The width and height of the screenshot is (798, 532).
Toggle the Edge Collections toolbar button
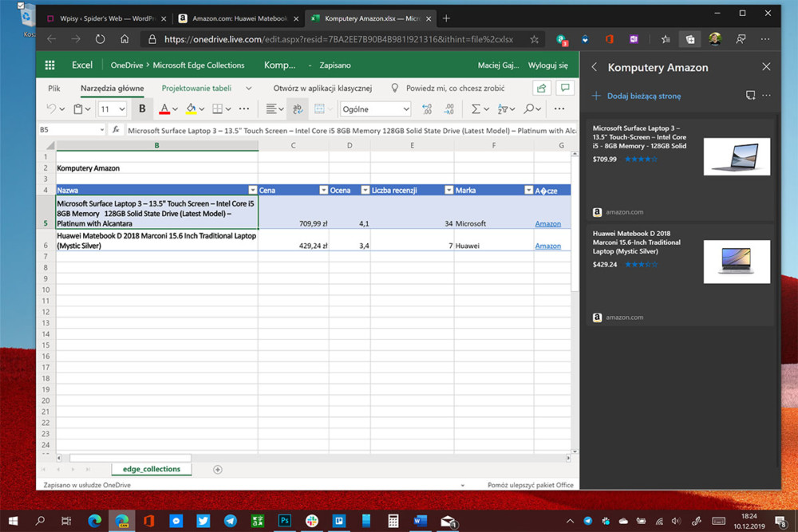[690, 39]
